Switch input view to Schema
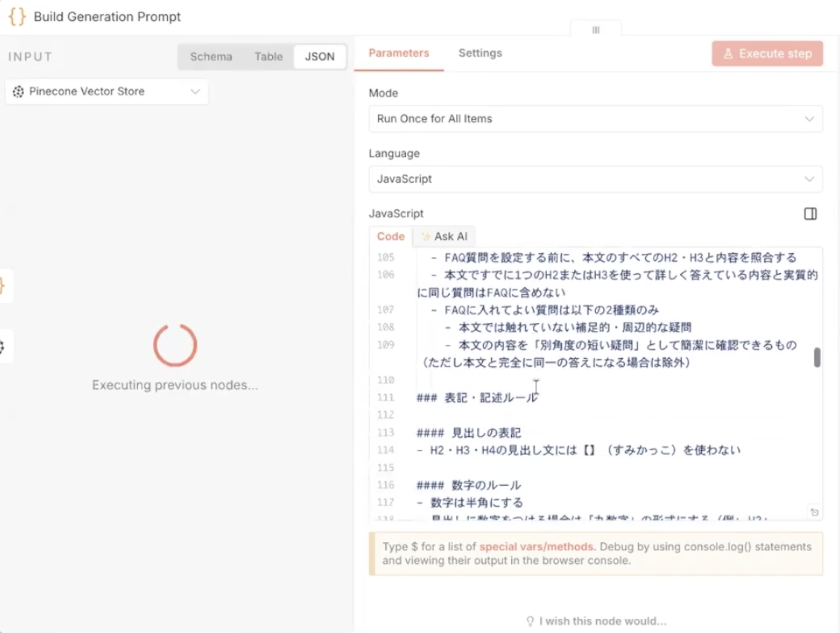 [x=211, y=56]
